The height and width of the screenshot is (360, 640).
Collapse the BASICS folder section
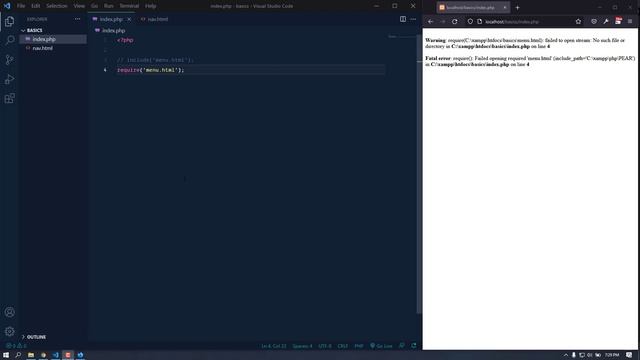tap(33, 30)
